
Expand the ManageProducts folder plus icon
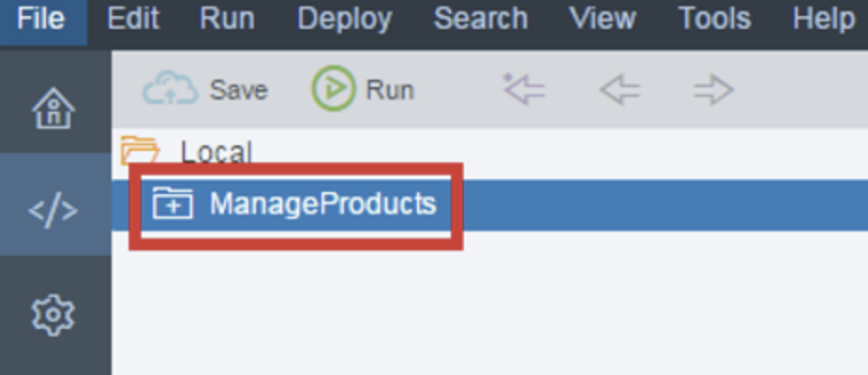[x=172, y=203]
